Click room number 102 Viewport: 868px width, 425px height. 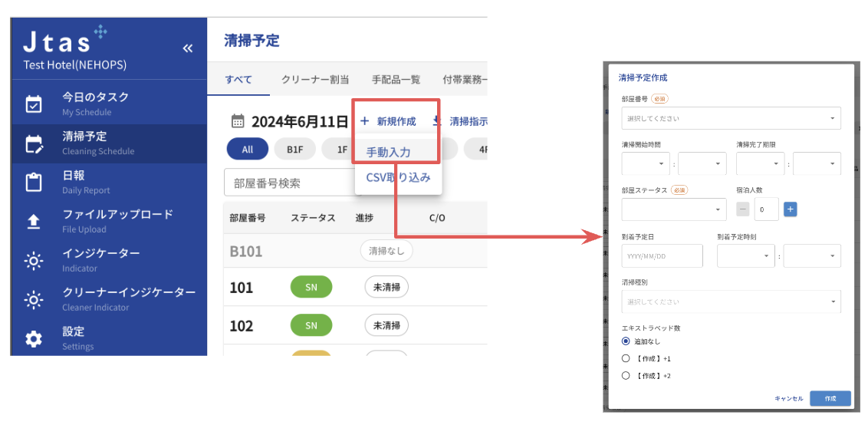242,326
